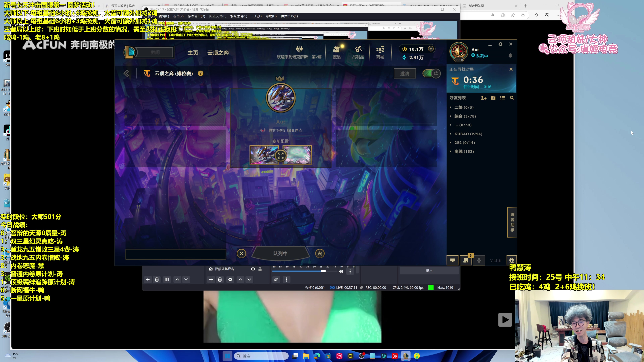Click the Windows taskbar search box
This screenshot has height=362, width=644.
[x=261, y=356]
